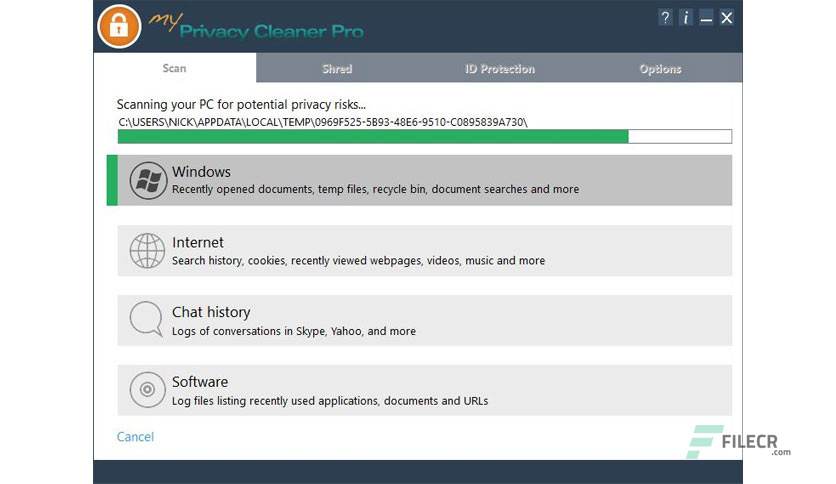Click 'Scanning your PC for potential privacy risks' text

(241, 104)
